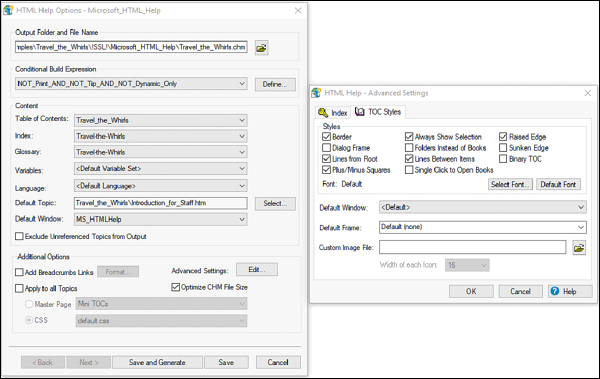Toggle Plus/Minus Squares checkbox

(326, 170)
